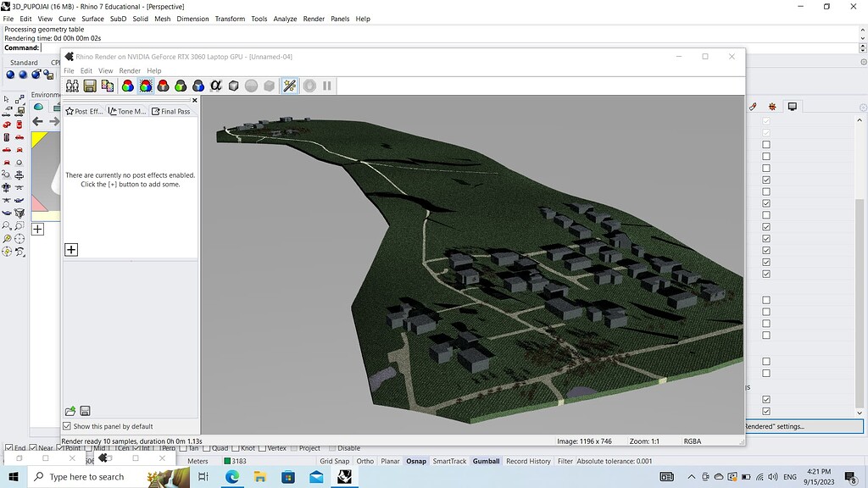Select the red channel icon in render toolbar
The image size is (868, 488).
[x=164, y=85]
